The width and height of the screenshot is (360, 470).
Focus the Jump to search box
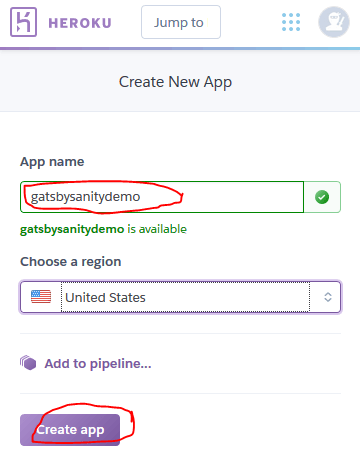click(x=181, y=22)
